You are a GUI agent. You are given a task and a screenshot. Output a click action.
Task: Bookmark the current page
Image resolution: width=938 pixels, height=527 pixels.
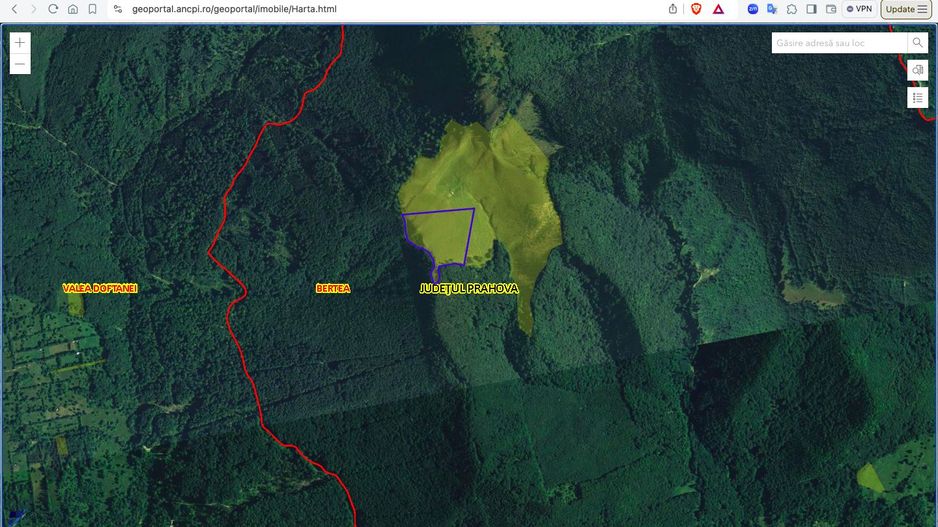(x=93, y=9)
